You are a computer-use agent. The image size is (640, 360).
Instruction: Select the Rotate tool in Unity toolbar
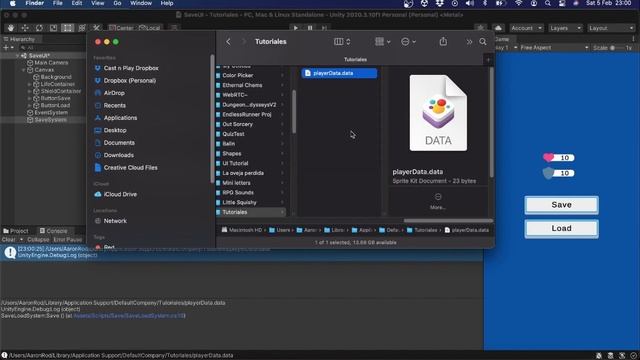(x=39, y=28)
